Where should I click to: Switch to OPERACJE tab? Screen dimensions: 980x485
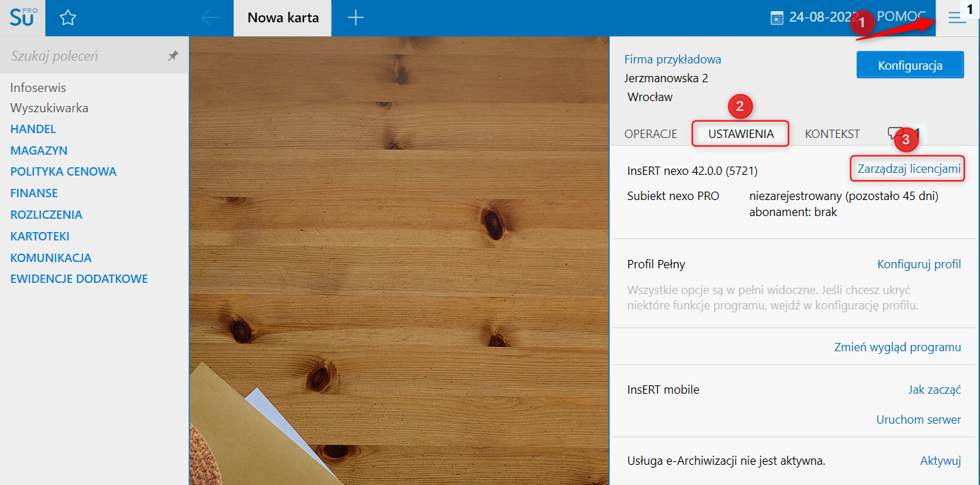(x=651, y=134)
